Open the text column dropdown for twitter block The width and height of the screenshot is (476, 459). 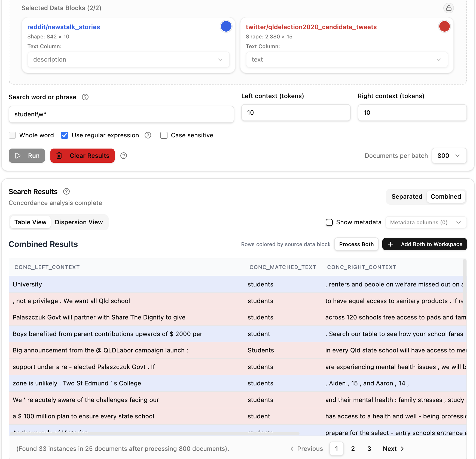point(347,59)
